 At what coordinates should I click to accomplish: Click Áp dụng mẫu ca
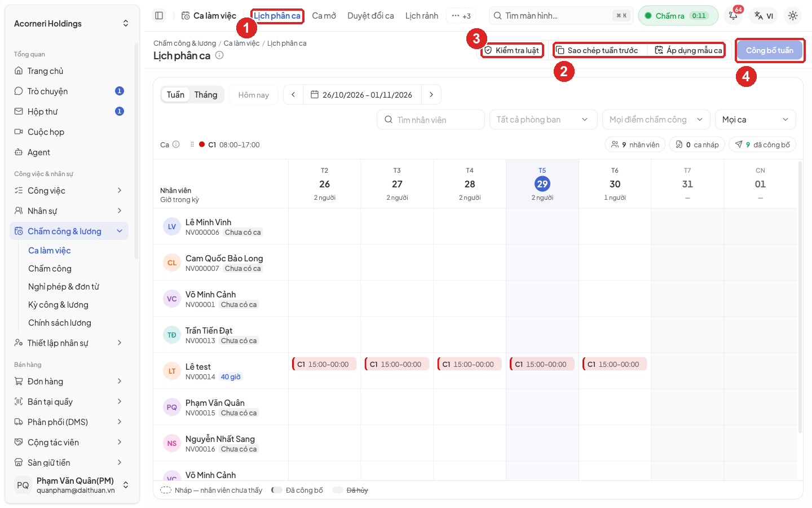tap(688, 50)
